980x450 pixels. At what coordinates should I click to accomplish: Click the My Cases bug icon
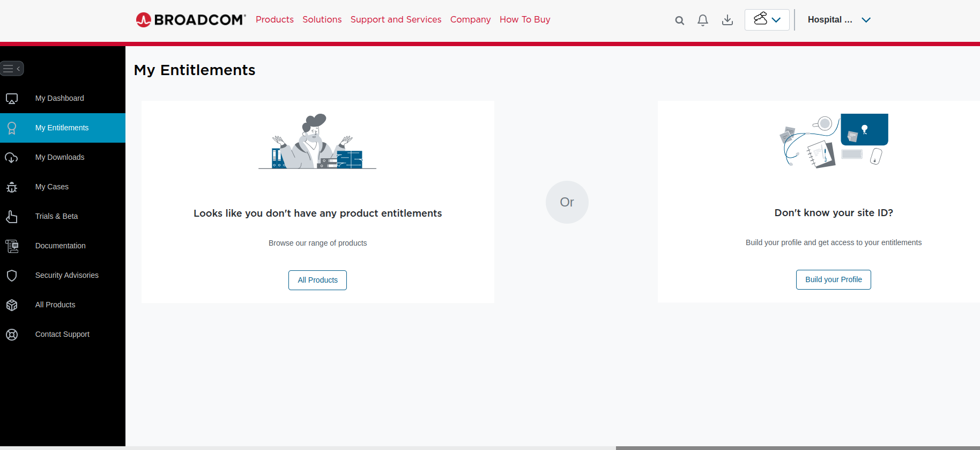[x=12, y=187]
